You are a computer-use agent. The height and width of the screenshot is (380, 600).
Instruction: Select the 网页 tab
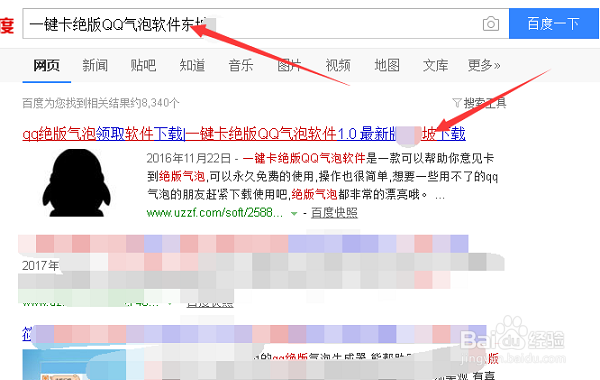[x=47, y=65]
